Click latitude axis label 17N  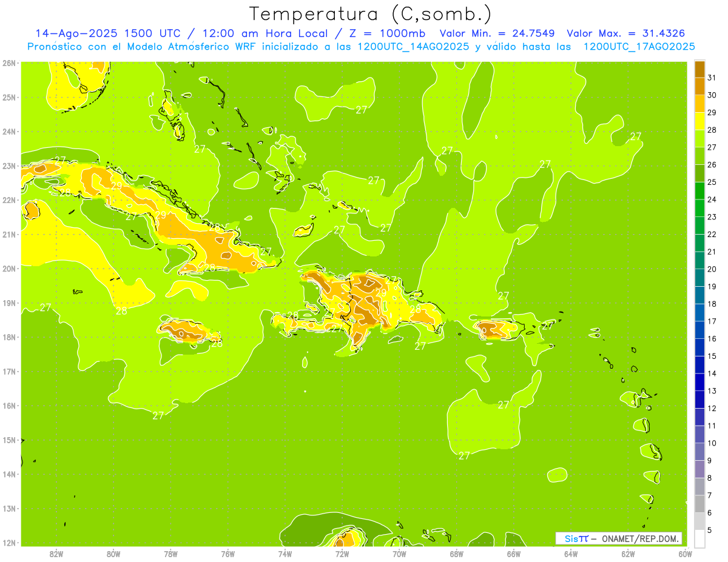(x=8, y=371)
